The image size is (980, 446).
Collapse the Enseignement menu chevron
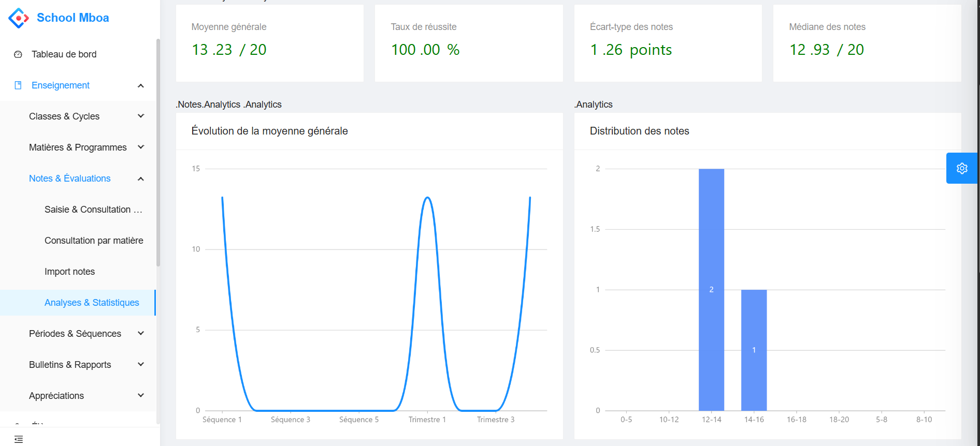140,85
